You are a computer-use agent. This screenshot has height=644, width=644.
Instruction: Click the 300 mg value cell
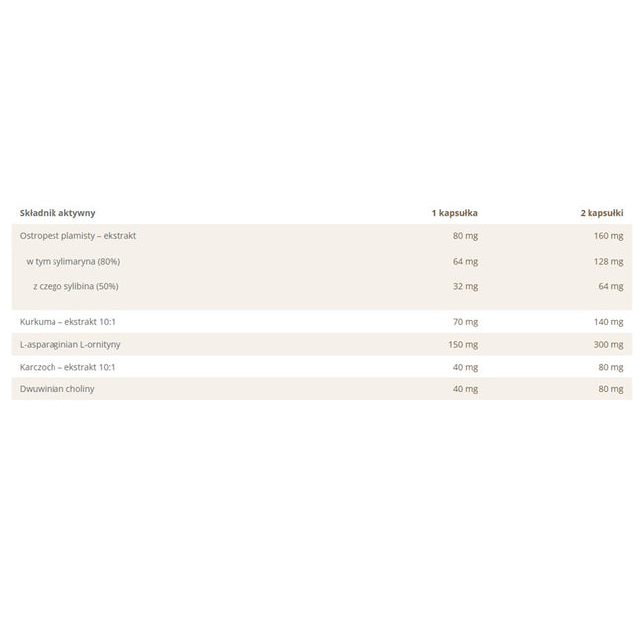click(x=608, y=345)
